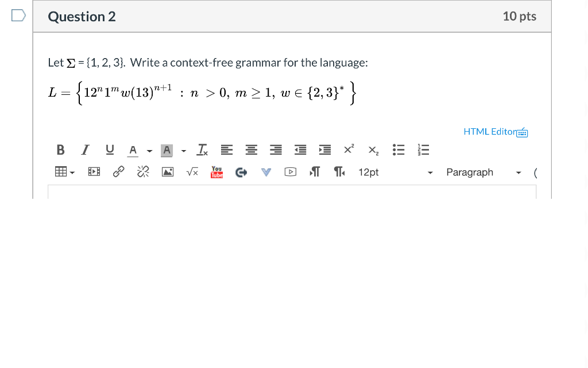Viewport: 588px width, 368px height.
Task: Open the equation editor with square root icon
Action: tap(192, 172)
